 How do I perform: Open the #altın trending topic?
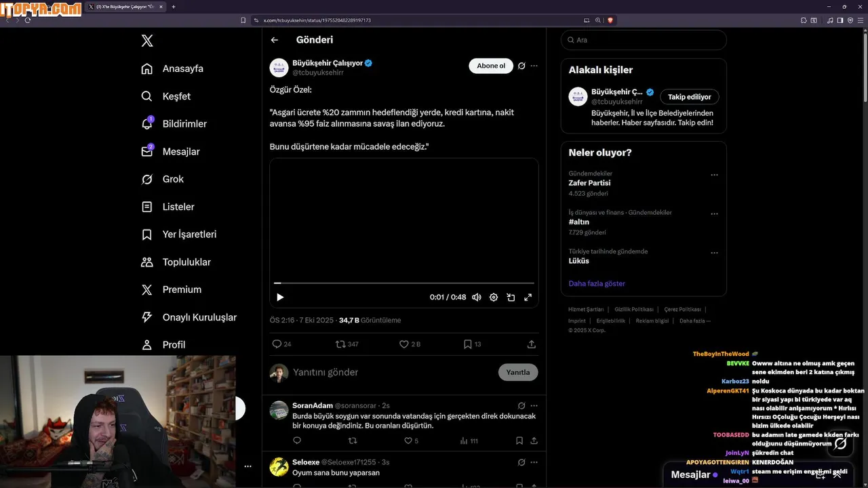point(579,222)
